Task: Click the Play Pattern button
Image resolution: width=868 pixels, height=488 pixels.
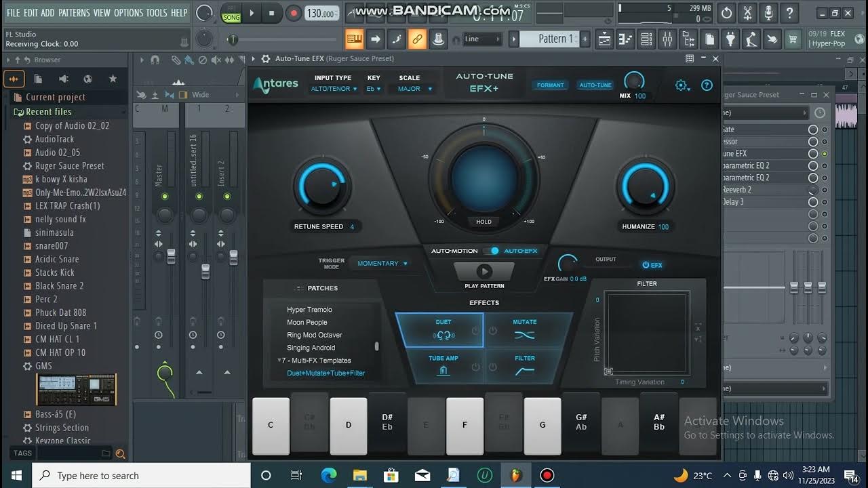Action: coord(484,272)
